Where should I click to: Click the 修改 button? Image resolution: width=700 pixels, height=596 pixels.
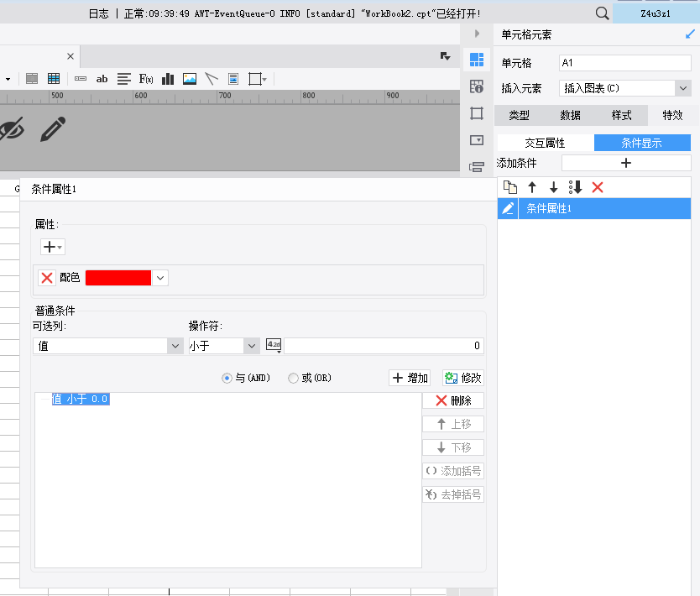(x=463, y=378)
